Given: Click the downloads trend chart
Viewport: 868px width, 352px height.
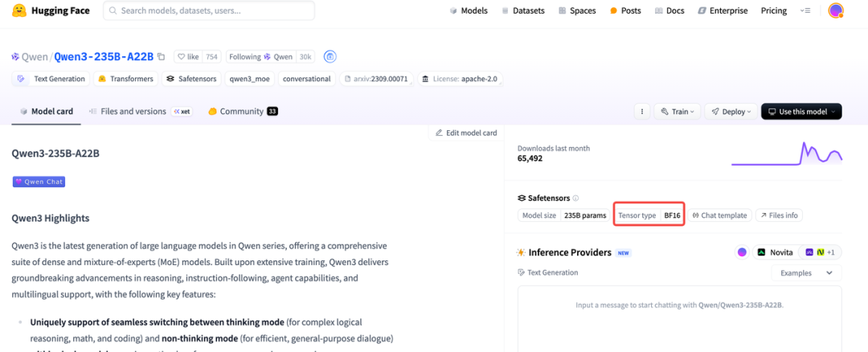Looking at the screenshot, I should point(787,153).
